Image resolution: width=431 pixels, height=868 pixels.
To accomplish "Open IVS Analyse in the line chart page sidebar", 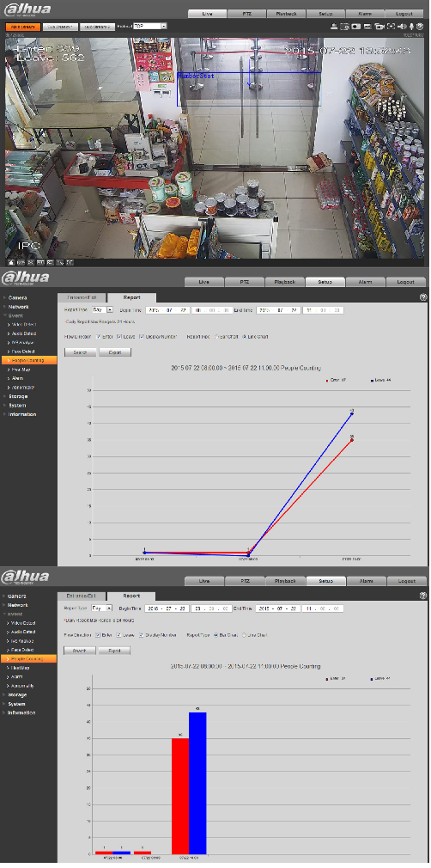I will tap(24, 342).
